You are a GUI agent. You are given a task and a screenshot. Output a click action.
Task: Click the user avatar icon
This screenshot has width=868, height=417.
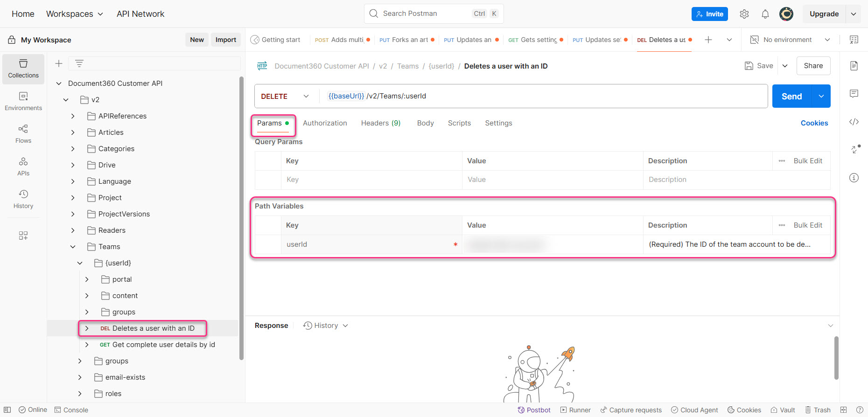(786, 14)
